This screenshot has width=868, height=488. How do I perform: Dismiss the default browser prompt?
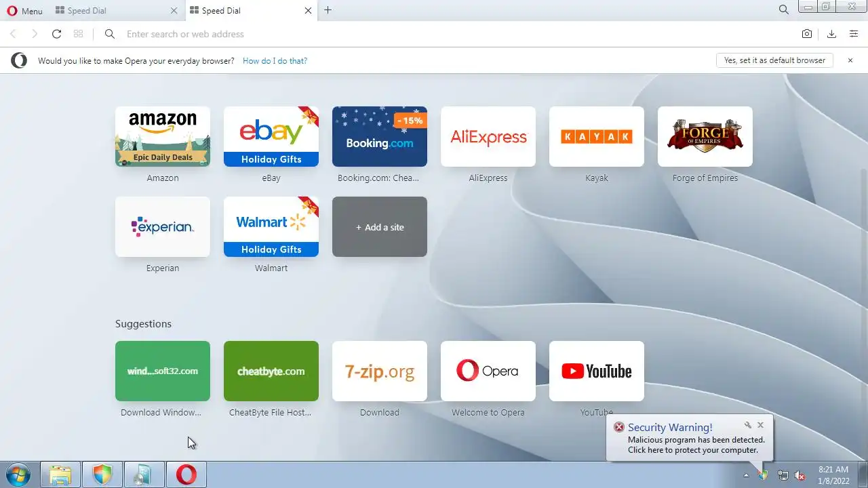pyautogui.click(x=850, y=60)
